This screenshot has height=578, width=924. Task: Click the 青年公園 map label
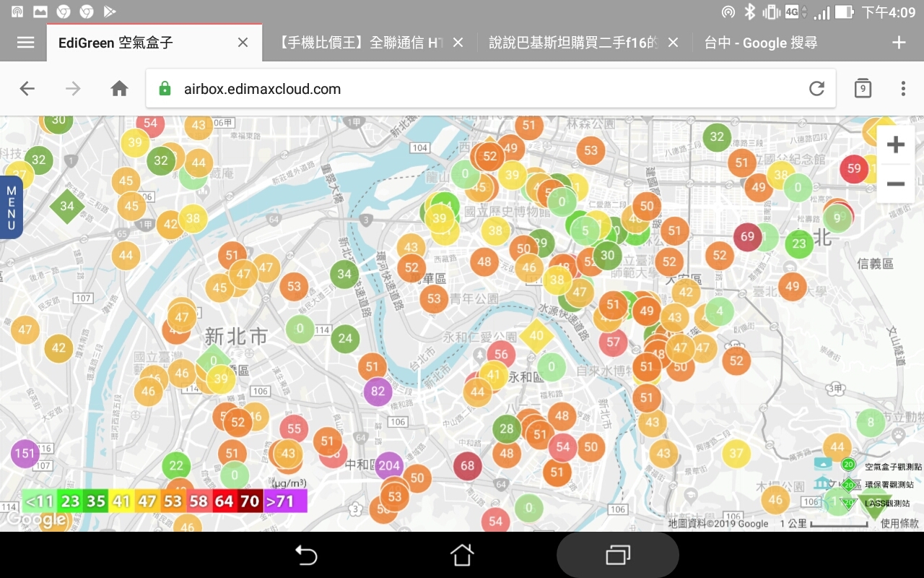coord(474,298)
